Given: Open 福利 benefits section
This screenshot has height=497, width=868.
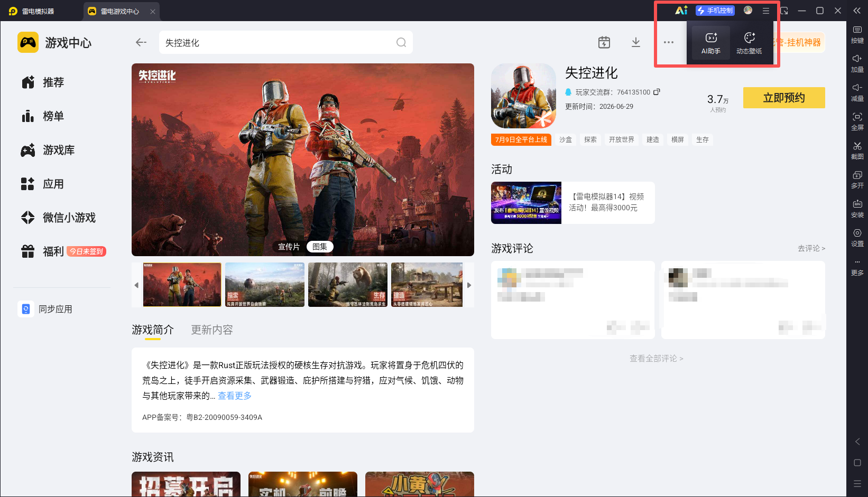Looking at the screenshot, I should [43, 251].
